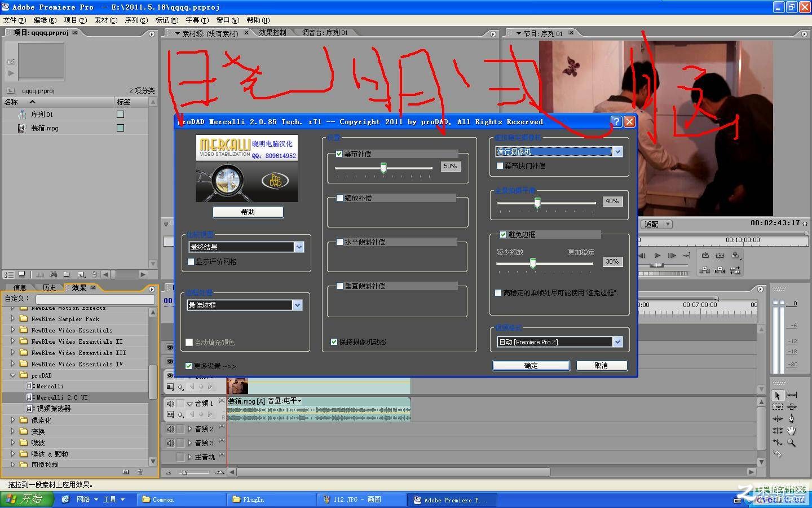
Task: Open the 滑行摄像机 camera dropdown
Action: (x=617, y=151)
